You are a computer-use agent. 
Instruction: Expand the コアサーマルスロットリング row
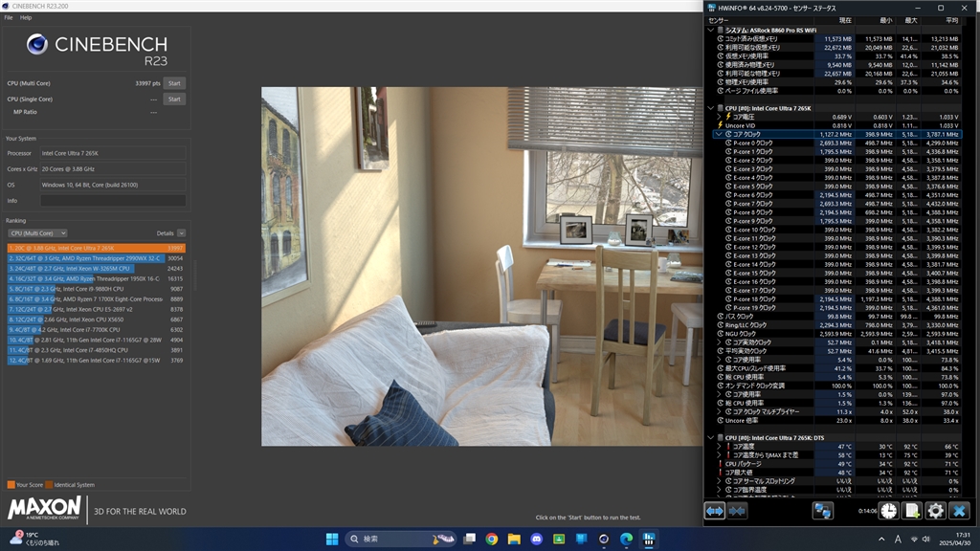click(x=720, y=481)
